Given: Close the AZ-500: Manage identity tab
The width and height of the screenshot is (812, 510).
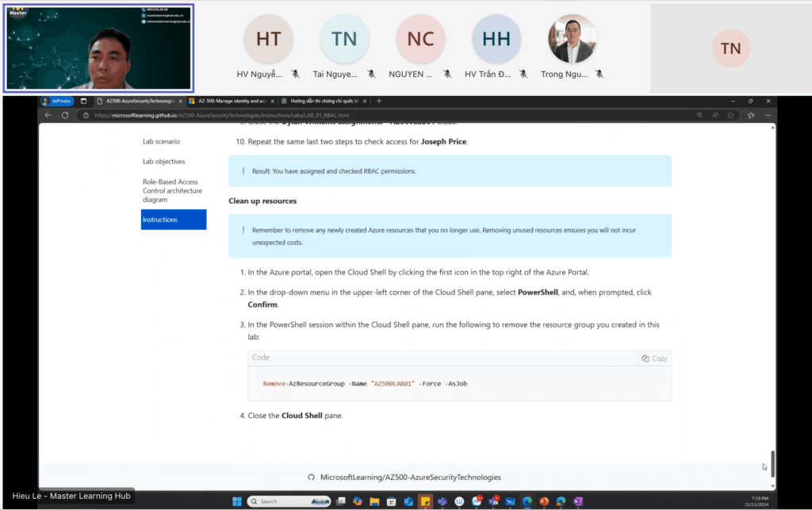Looking at the screenshot, I should [x=273, y=101].
